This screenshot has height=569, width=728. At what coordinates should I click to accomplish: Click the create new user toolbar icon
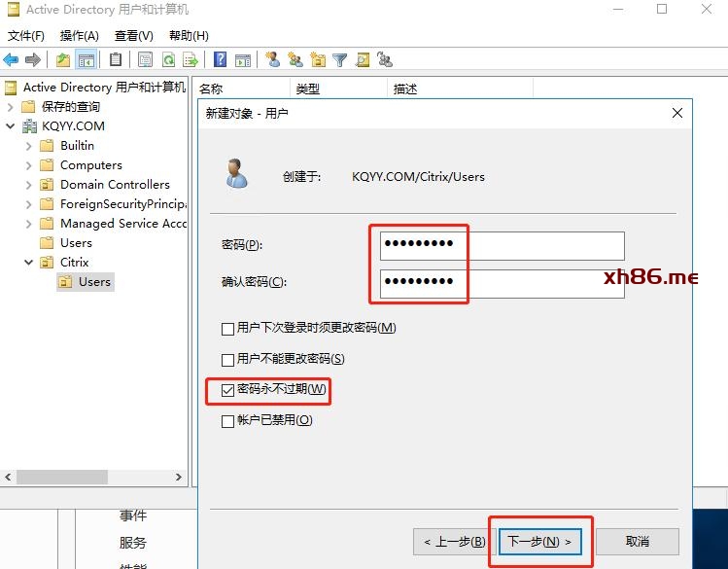[272, 60]
